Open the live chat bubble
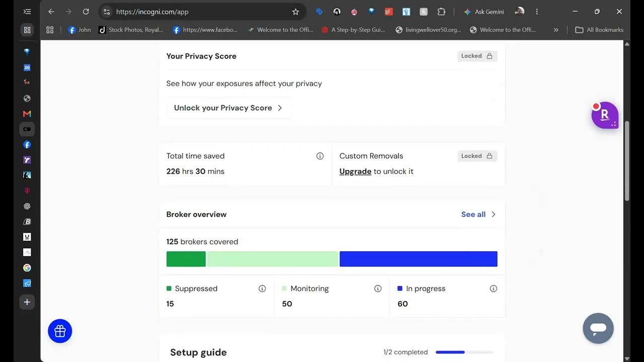Viewport: 644px width, 362px height. (598, 328)
